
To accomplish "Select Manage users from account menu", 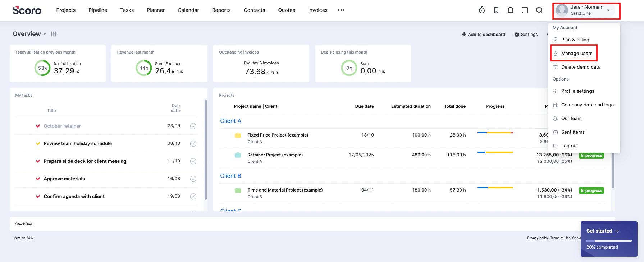I will click(x=576, y=54).
